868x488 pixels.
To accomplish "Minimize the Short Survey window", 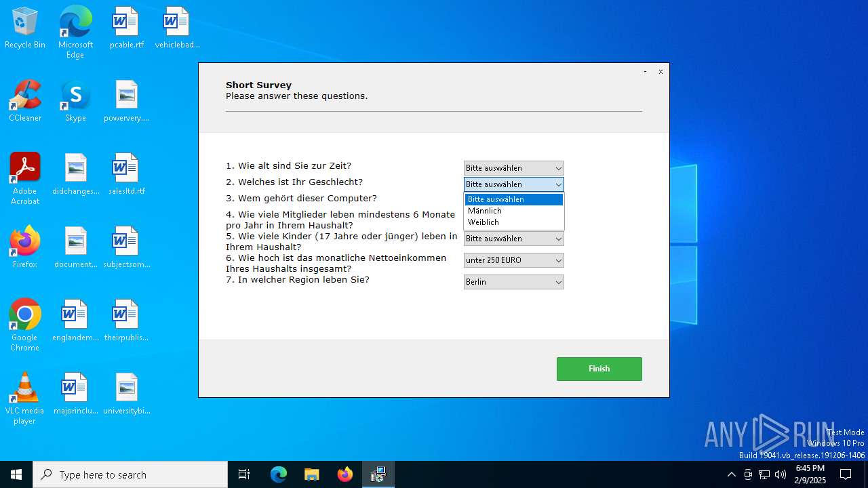I will 645,71.
